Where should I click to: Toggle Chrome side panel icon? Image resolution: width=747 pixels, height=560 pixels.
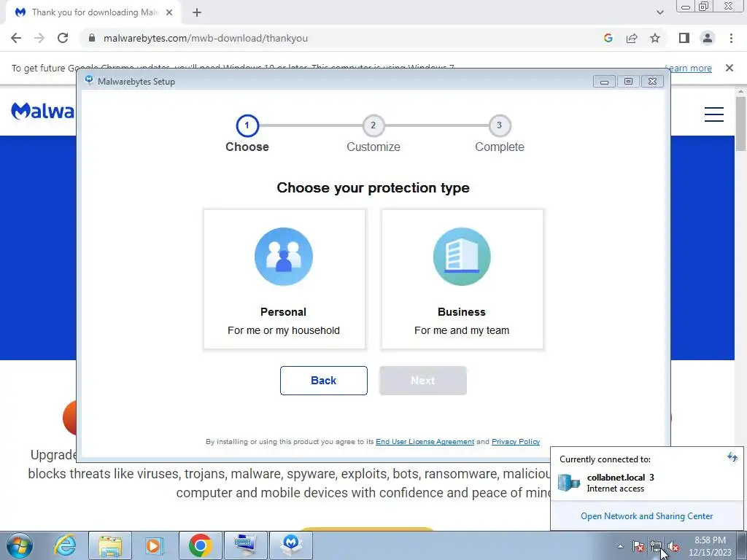pos(684,38)
